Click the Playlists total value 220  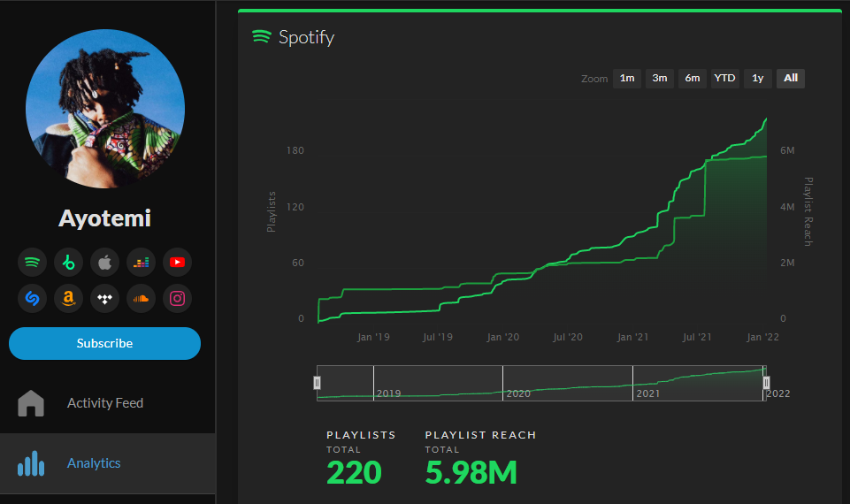(x=354, y=472)
